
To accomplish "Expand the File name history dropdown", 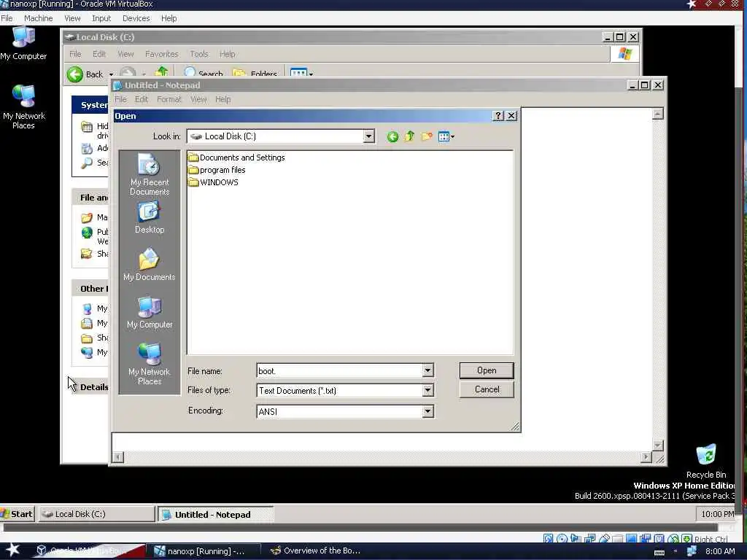I will pos(427,370).
